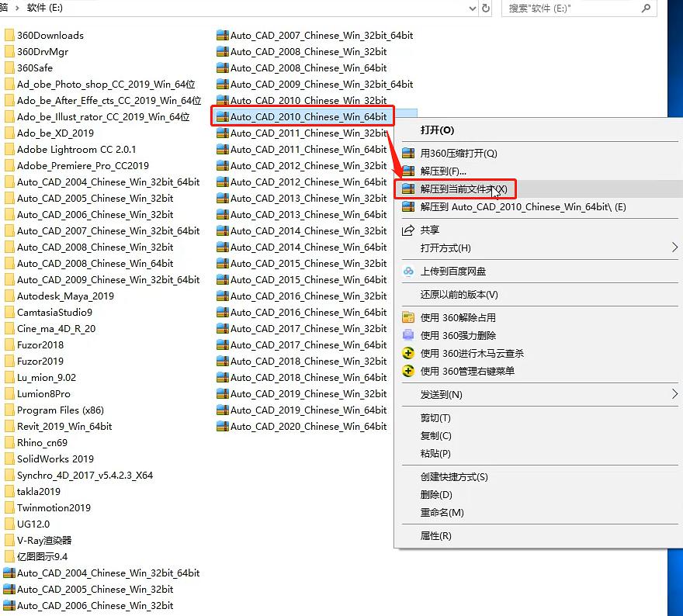Click the V-Ray渲染器 folder icon
This screenshot has height=616, width=683.
point(9,540)
